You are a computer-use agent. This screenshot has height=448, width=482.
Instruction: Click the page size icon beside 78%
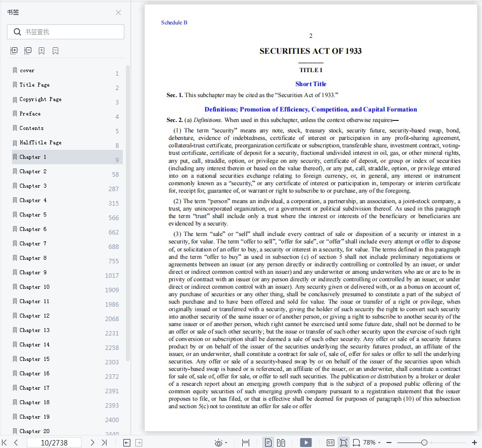click(356, 443)
